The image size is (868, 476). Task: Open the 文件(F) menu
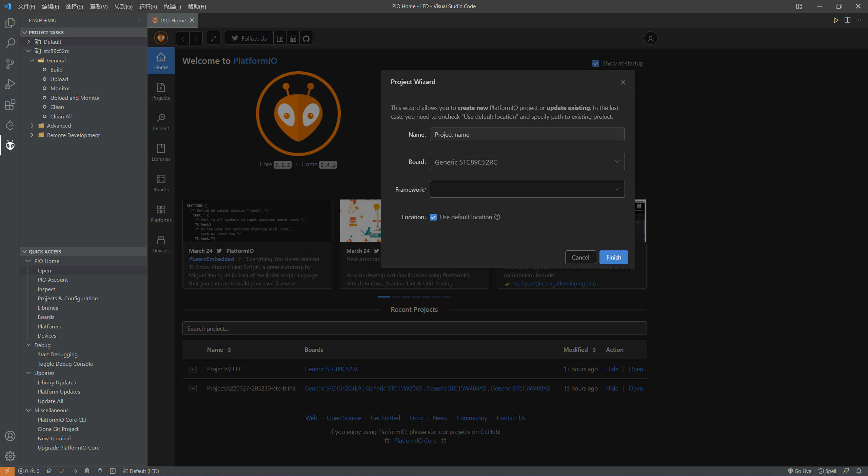point(26,6)
